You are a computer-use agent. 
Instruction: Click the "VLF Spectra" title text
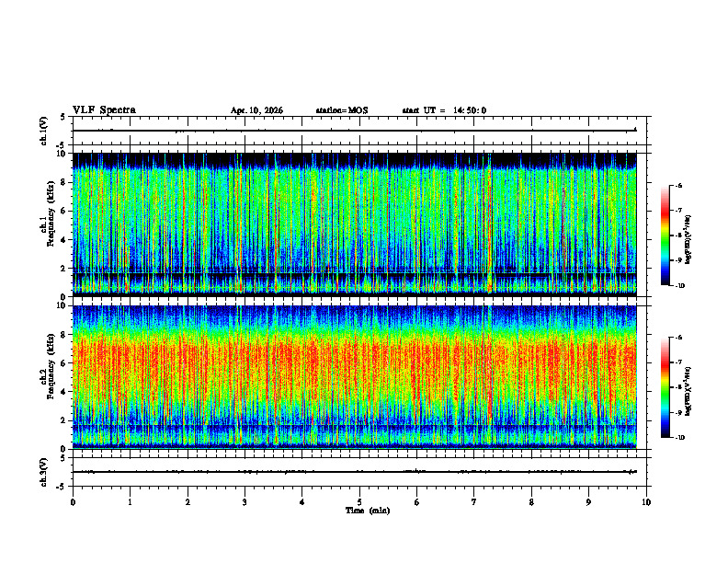point(104,110)
